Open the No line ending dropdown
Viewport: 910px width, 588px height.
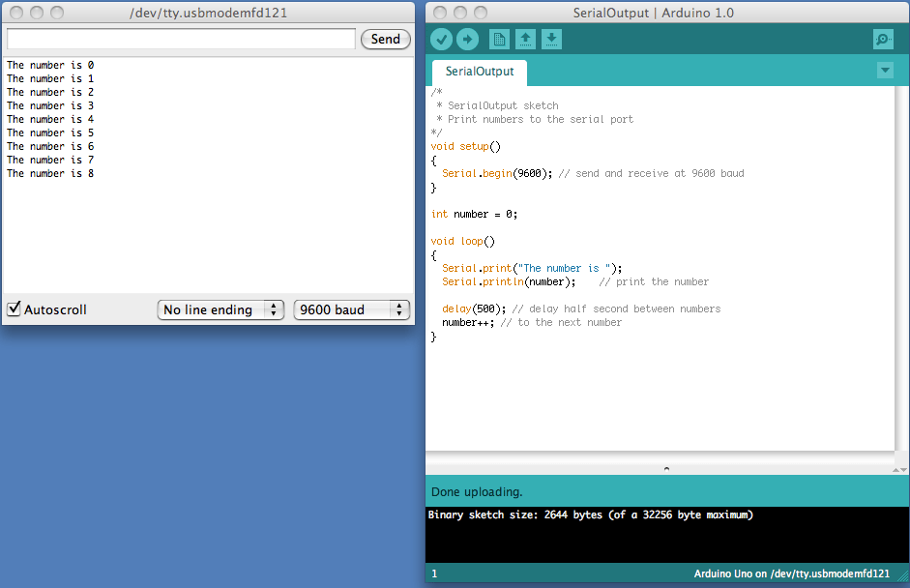220,310
